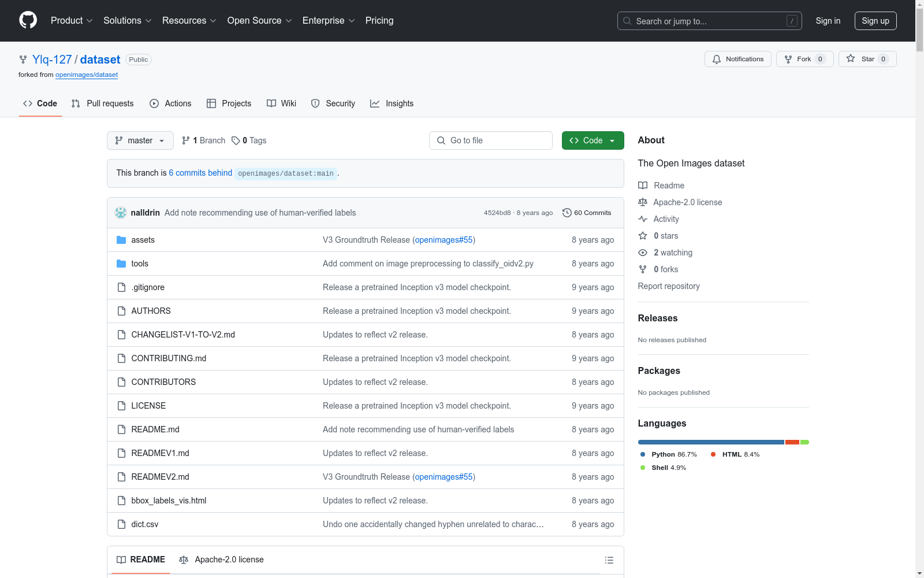Expand the master branch dropdown

click(x=140, y=140)
